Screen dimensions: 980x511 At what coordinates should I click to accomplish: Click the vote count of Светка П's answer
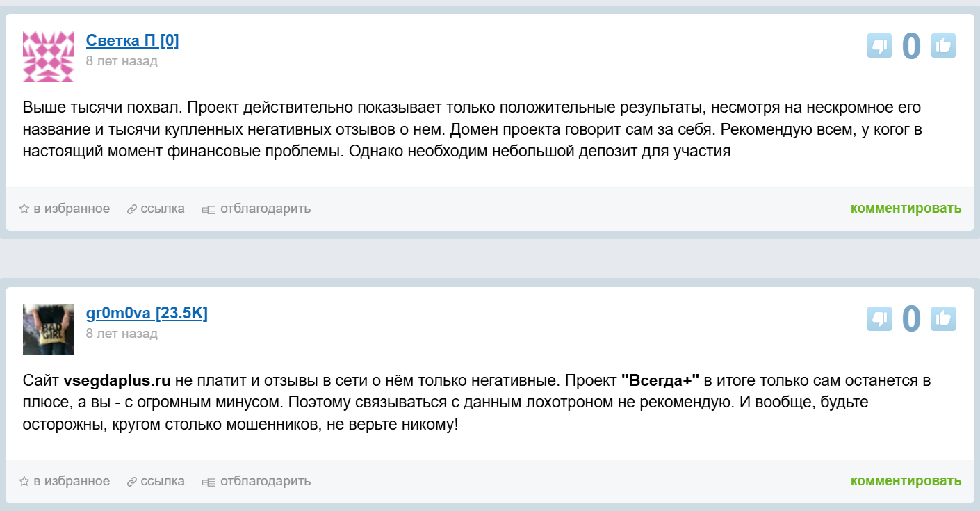point(911,46)
